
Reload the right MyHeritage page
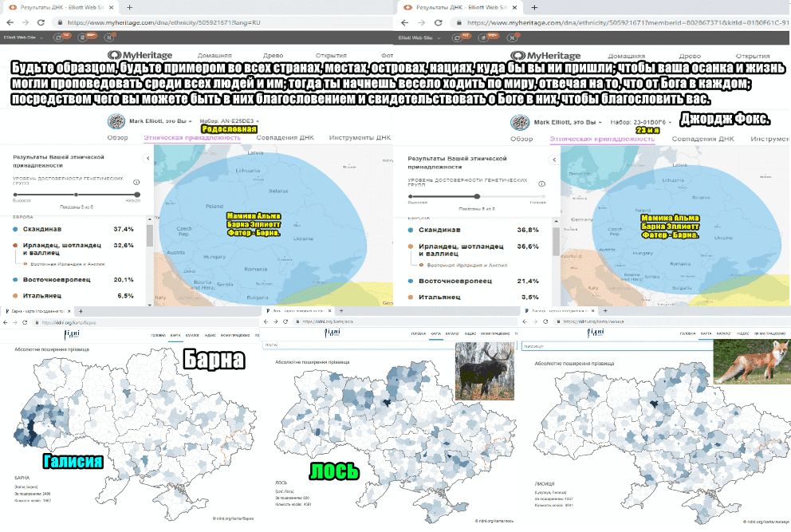[438, 22]
